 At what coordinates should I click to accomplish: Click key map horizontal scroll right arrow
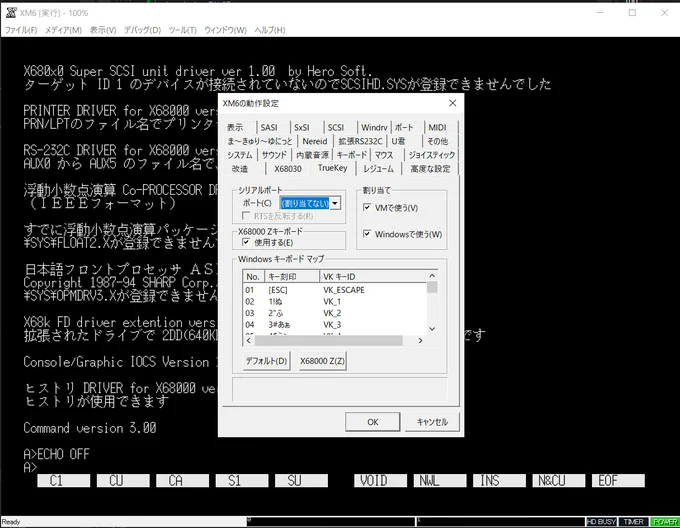(x=420, y=341)
